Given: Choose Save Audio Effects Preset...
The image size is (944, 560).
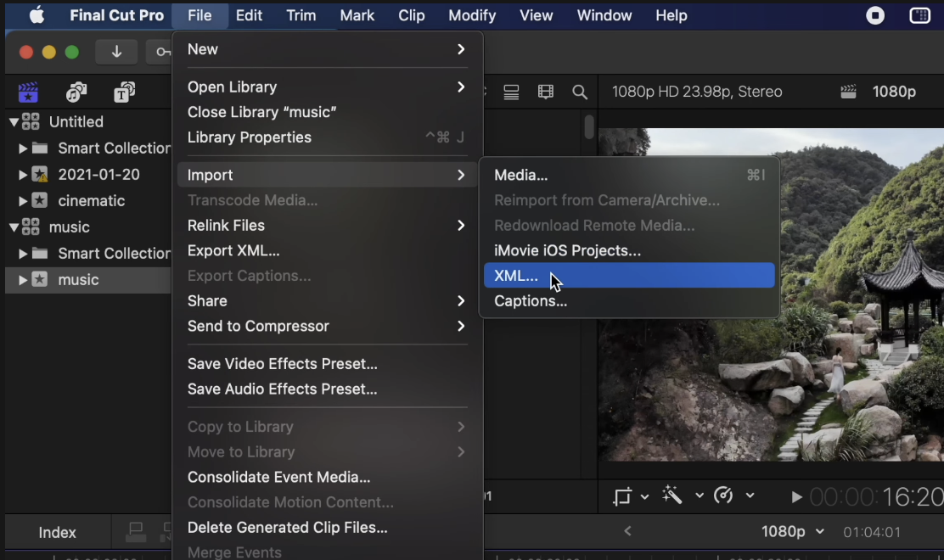Looking at the screenshot, I should click(327, 389).
